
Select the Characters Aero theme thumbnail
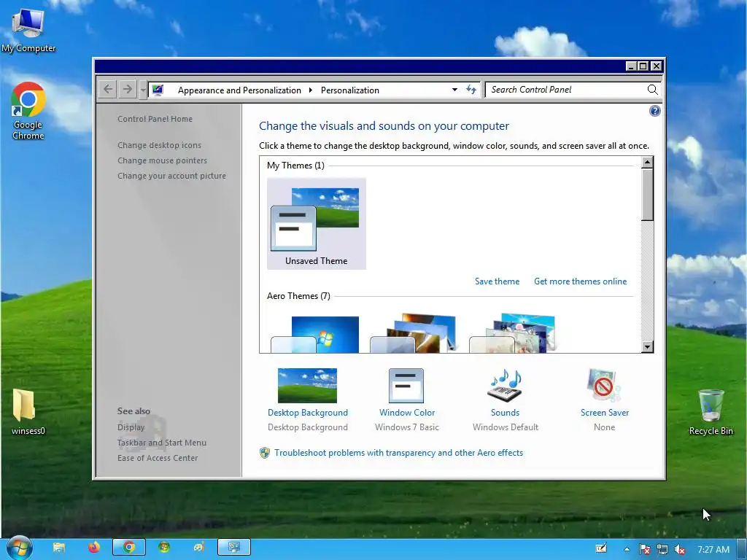click(x=513, y=333)
